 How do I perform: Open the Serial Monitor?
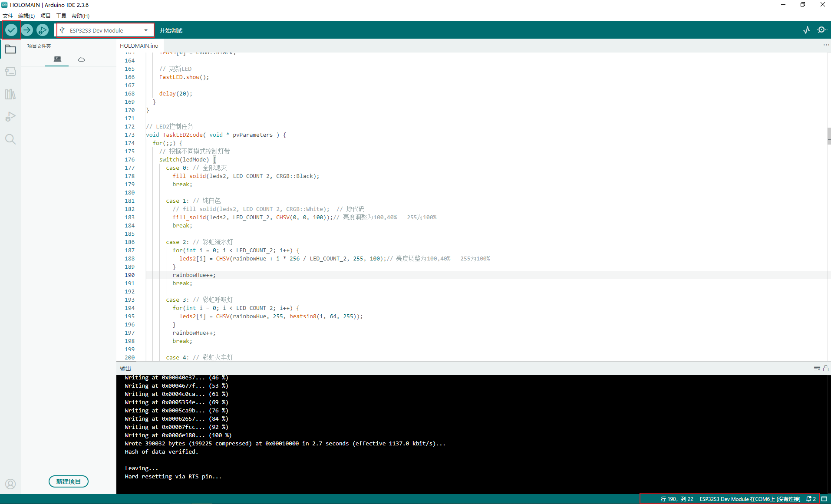pos(821,30)
